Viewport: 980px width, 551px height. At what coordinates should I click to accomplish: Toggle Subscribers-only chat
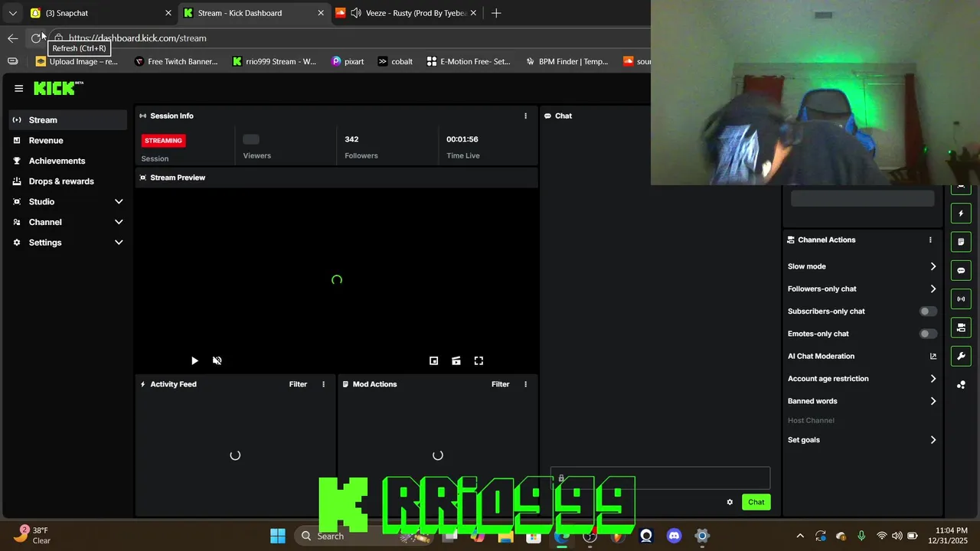tap(927, 311)
